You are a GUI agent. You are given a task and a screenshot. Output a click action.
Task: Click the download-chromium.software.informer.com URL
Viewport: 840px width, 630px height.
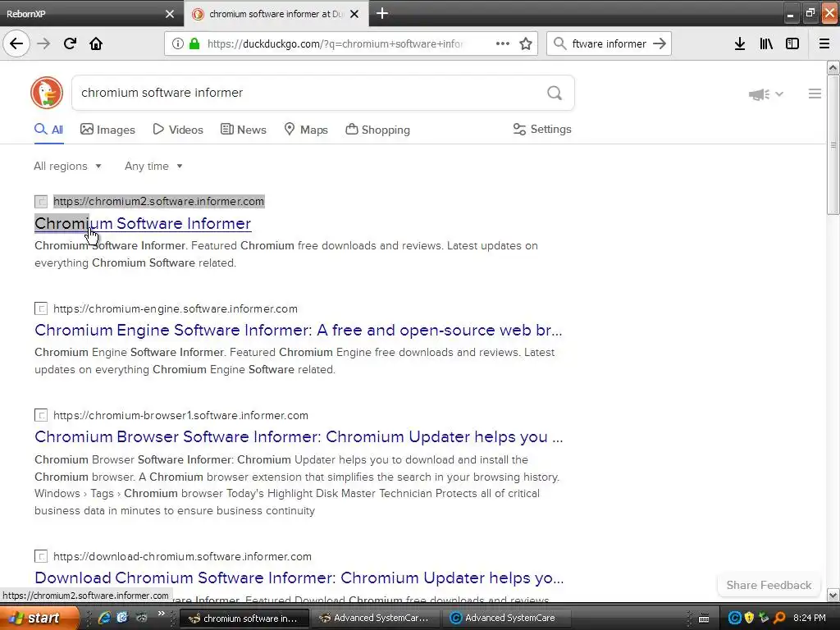[182, 556]
